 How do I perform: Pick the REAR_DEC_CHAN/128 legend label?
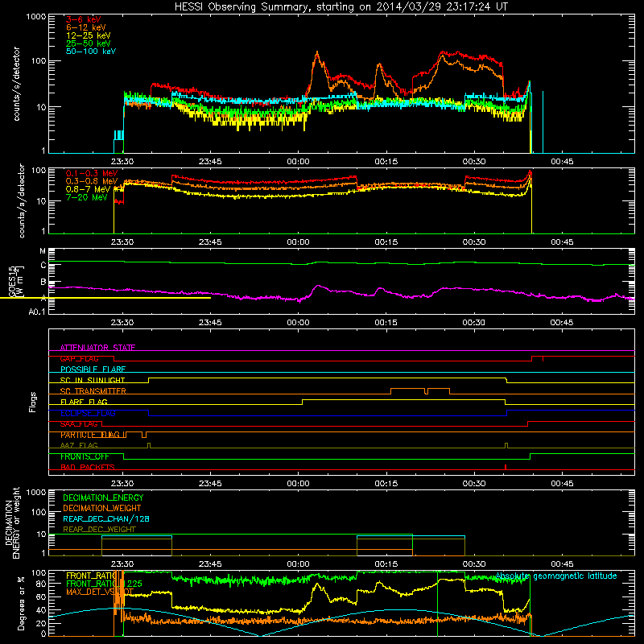pyautogui.click(x=106, y=518)
